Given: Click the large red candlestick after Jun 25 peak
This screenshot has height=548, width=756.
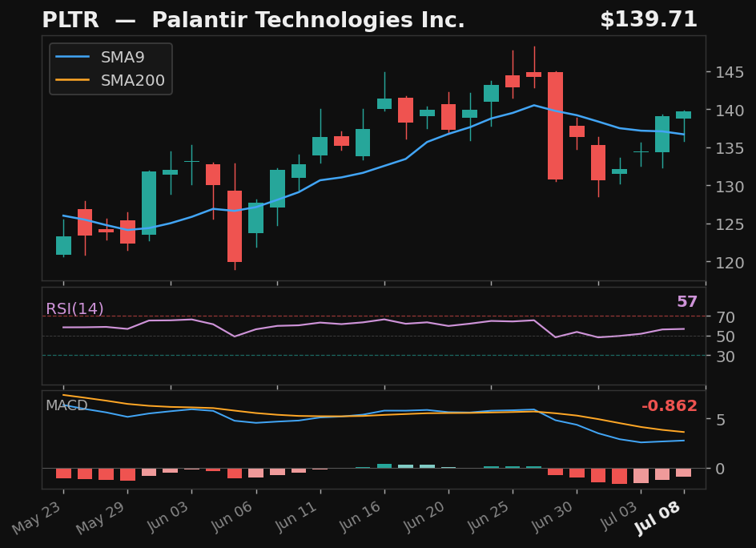Looking at the screenshot, I should pyautogui.click(x=556, y=126).
